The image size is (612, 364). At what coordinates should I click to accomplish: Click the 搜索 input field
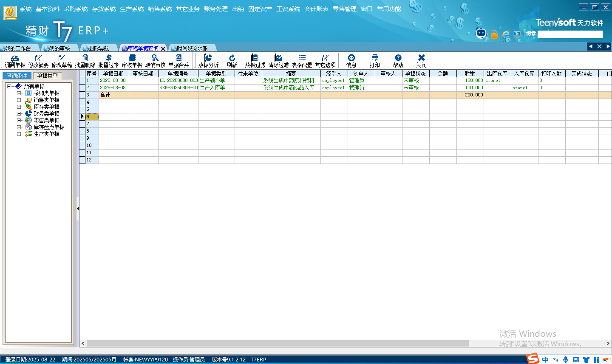pos(570,34)
